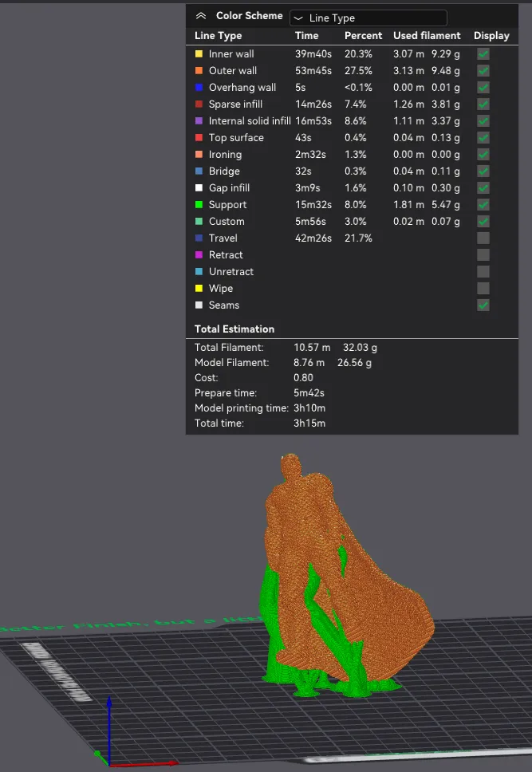Click the Used filament column header
This screenshot has height=772, width=532.
(x=427, y=35)
